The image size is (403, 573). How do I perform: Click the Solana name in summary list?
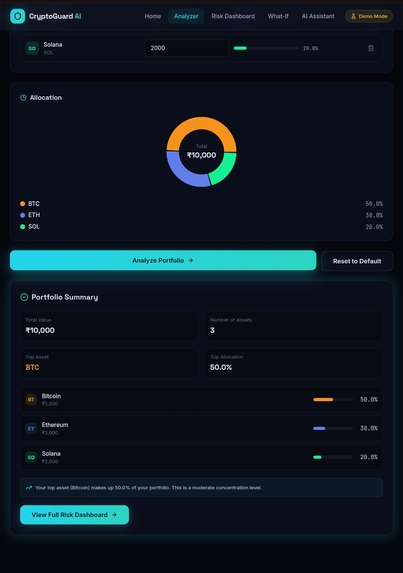click(51, 454)
